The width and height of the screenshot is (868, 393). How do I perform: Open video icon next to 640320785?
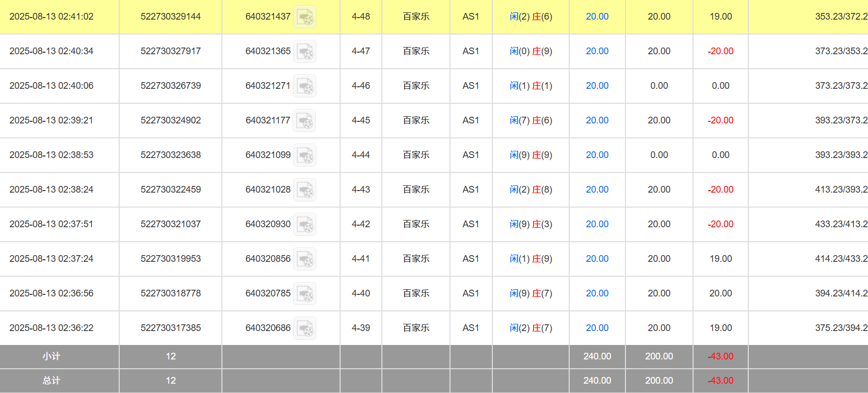coord(304,294)
